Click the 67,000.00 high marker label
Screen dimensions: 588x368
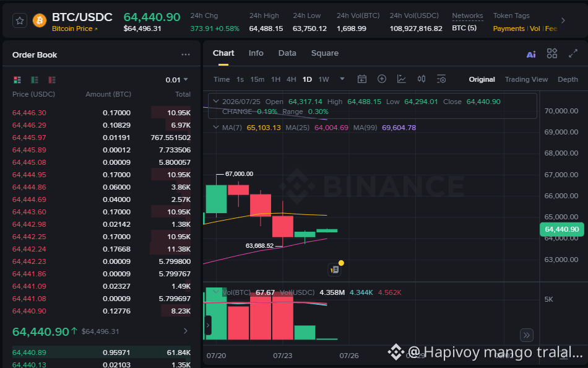(239, 174)
